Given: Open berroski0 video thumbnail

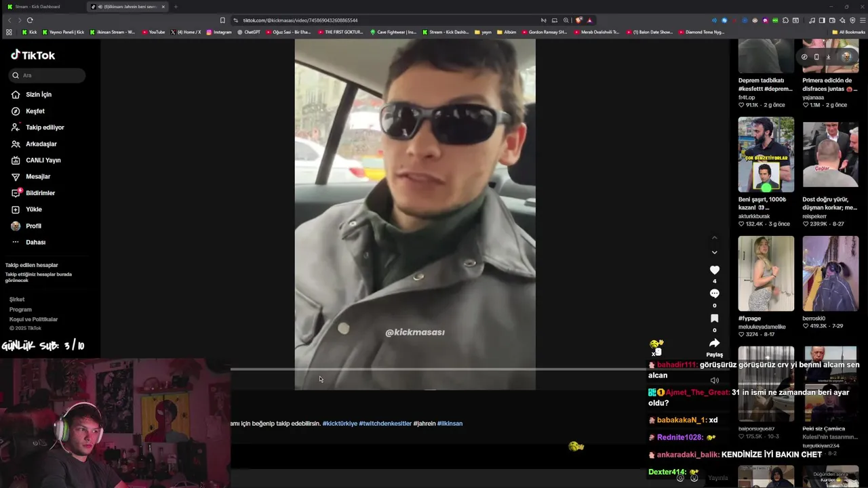Looking at the screenshot, I should 830,274.
